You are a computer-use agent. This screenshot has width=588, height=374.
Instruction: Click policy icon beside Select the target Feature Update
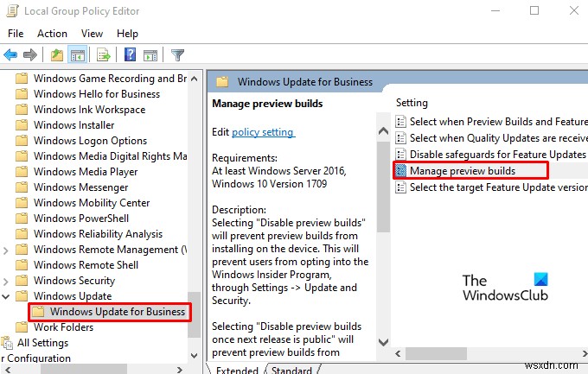(x=401, y=187)
